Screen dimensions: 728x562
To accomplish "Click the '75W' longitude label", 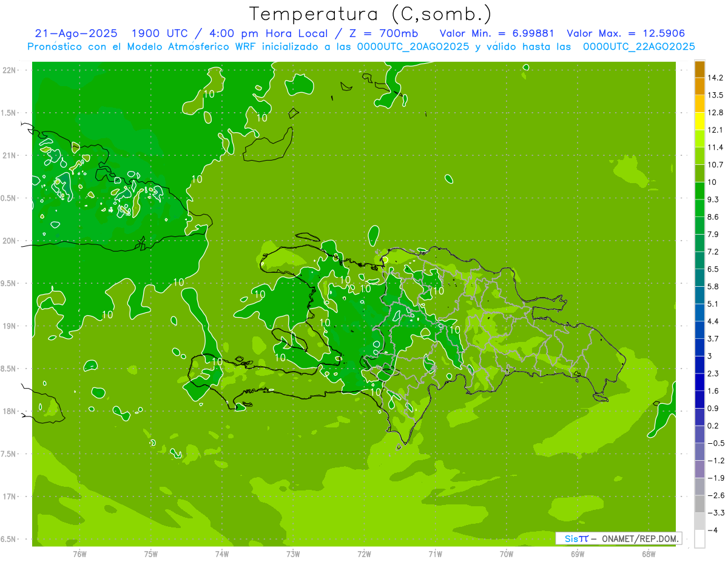I will [151, 554].
